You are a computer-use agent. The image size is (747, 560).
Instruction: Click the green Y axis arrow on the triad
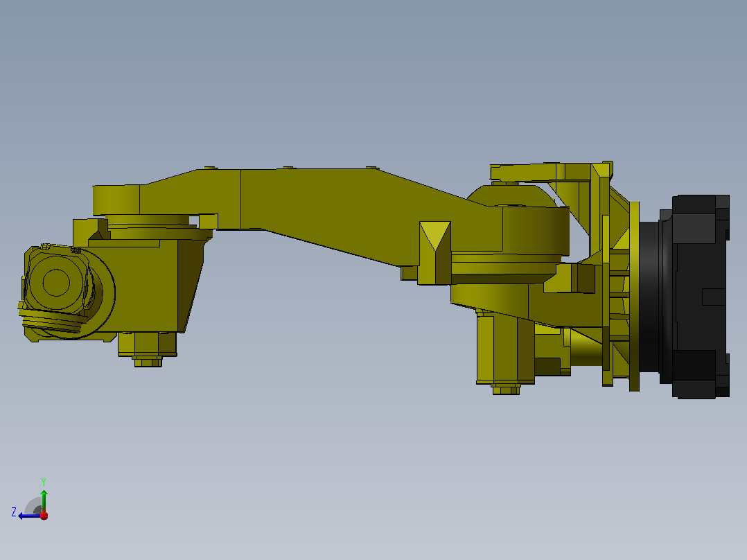pyautogui.click(x=44, y=500)
